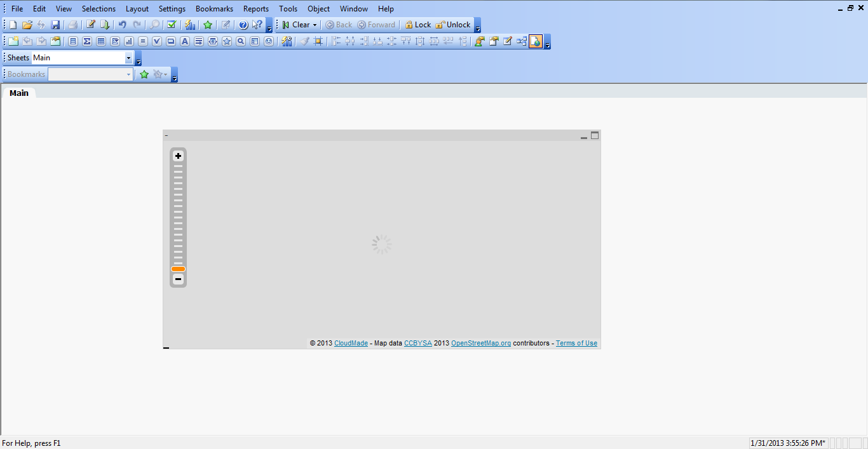
Task: Toggle the Notes icon in standard toolbar
Action: [x=226, y=25]
